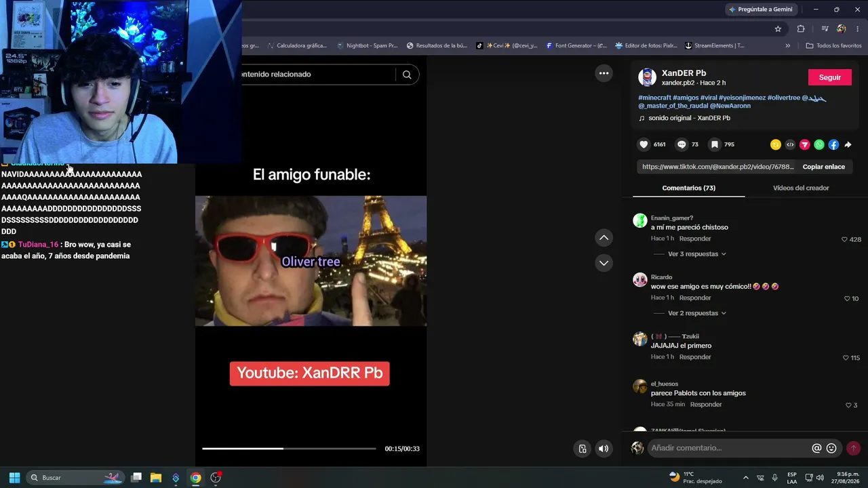Expand 'Ver 3 respuestas' replies
Image resolution: width=868 pixels, height=488 pixels.
[x=697, y=254]
